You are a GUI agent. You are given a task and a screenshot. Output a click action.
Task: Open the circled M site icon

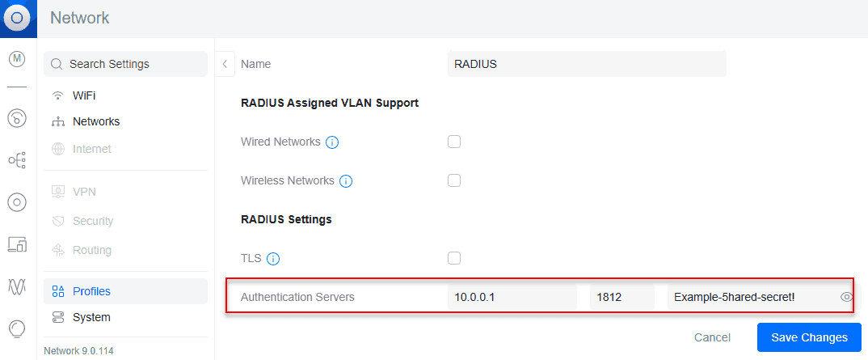tap(17, 59)
